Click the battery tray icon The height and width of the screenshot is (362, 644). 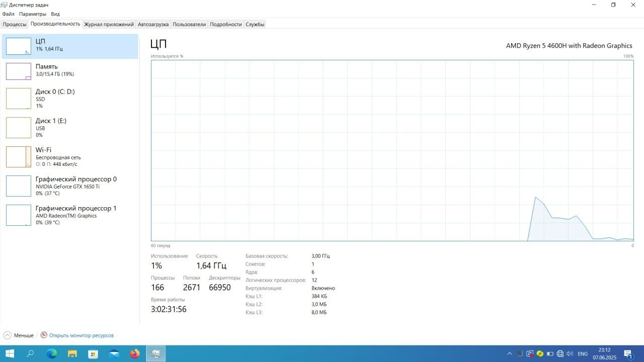pos(550,354)
